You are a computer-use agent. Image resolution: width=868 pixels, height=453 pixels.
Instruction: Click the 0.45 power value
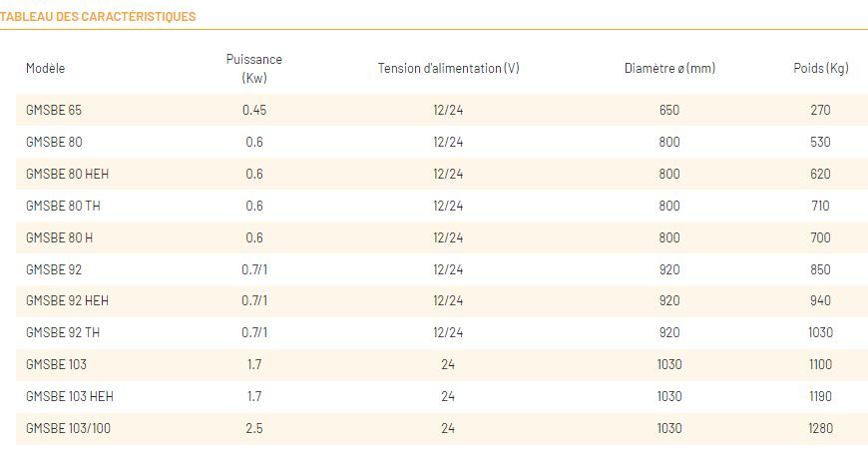pos(254,110)
